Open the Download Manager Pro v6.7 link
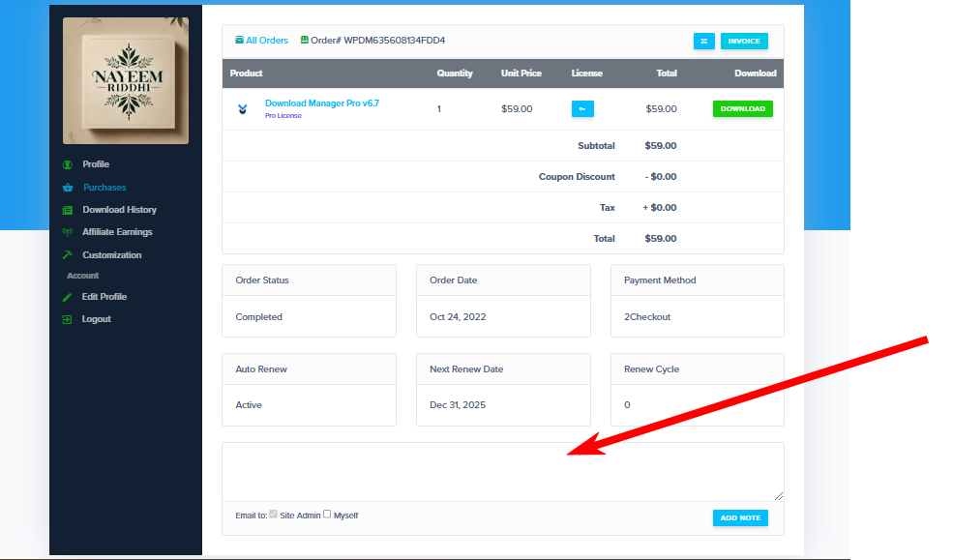The width and height of the screenshot is (953, 560). click(321, 103)
